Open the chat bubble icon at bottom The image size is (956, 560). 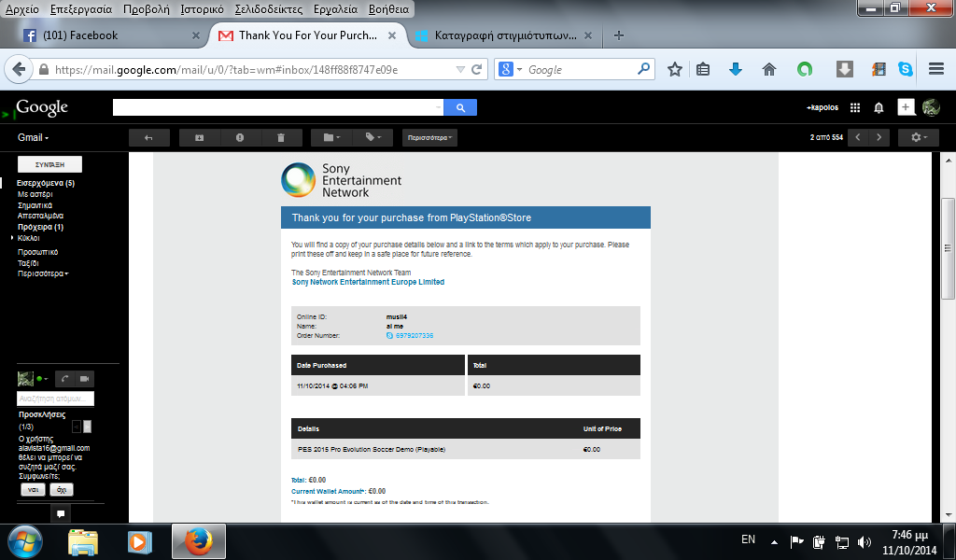pyautogui.click(x=61, y=513)
